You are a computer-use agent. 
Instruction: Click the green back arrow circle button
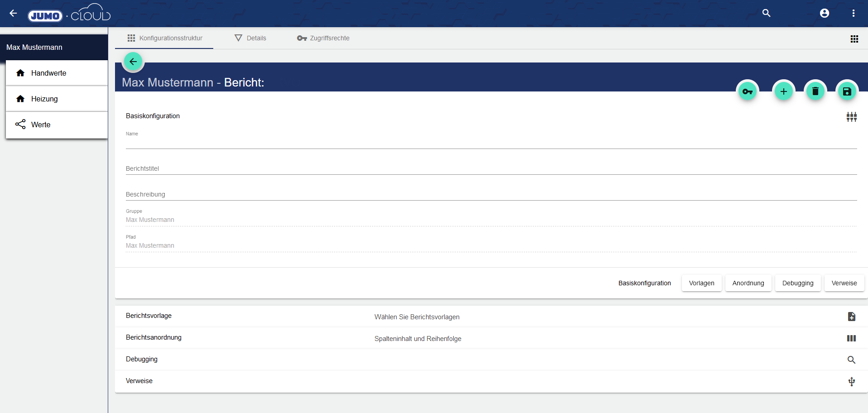133,62
